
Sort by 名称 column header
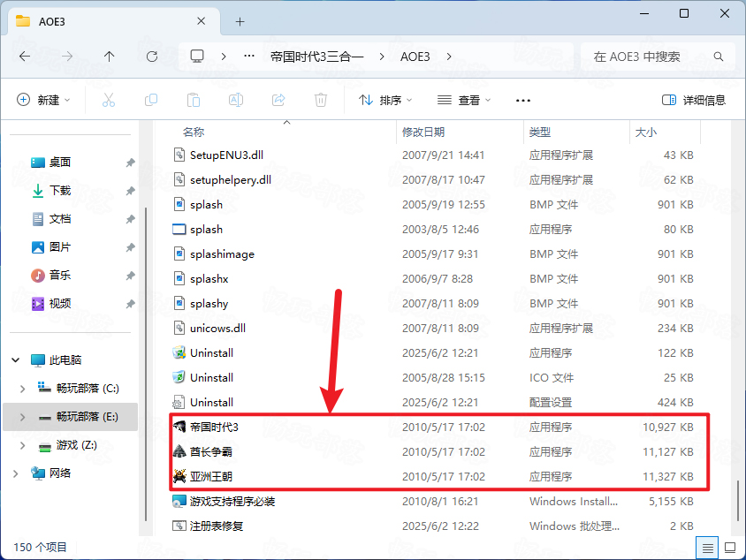194,132
